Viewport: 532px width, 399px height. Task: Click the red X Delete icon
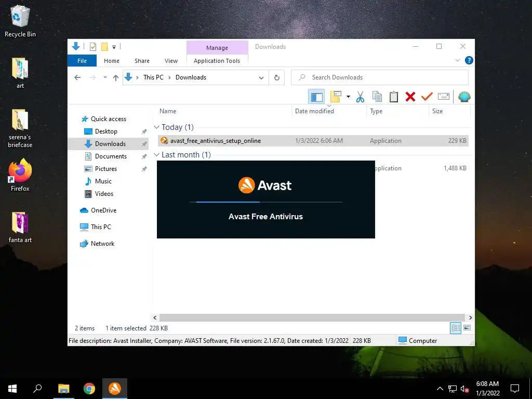(410, 97)
